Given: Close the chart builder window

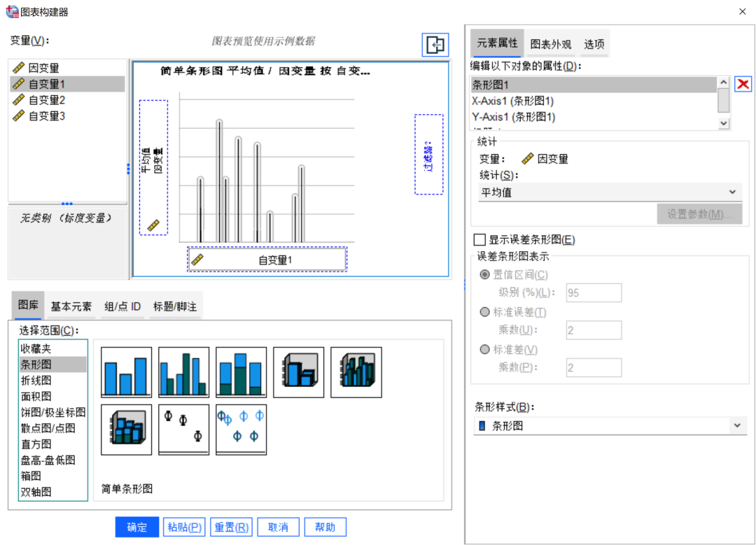Looking at the screenshot, I should point(742,12).
